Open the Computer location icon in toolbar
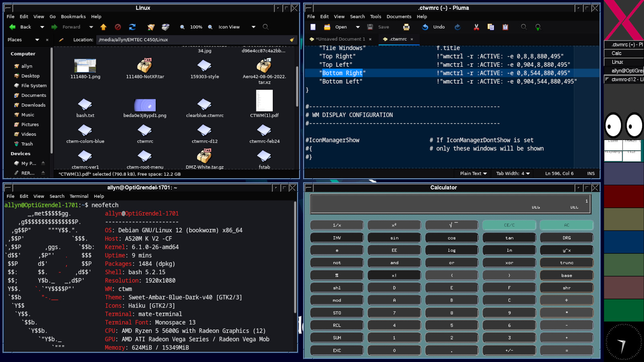This screenshot has height=362, width=644. coord(165,27)
